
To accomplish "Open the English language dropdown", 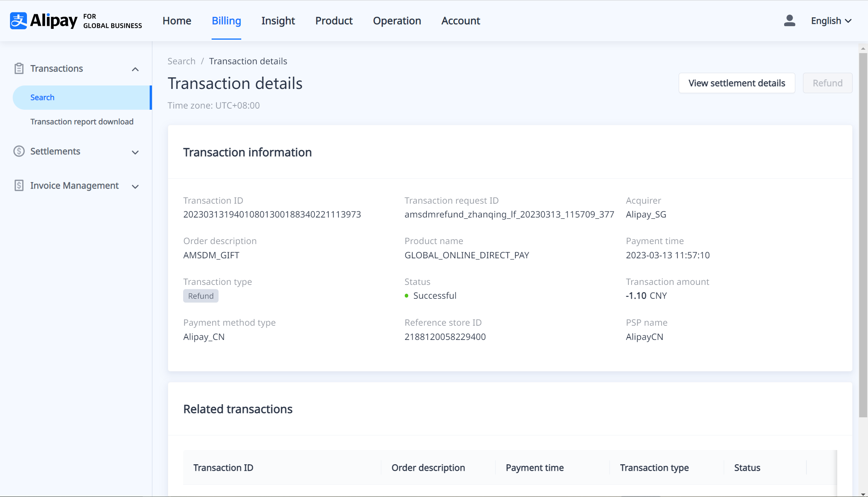I will (x=831, y=21).
